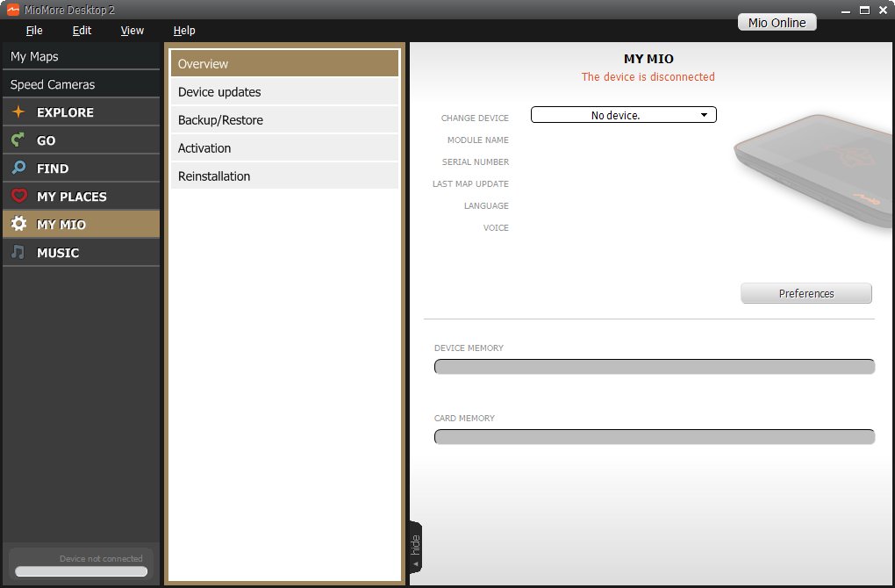The height and width of the screenshot is (588, 895).
Task: Click the My Mio gear icon
Action: 18,224
